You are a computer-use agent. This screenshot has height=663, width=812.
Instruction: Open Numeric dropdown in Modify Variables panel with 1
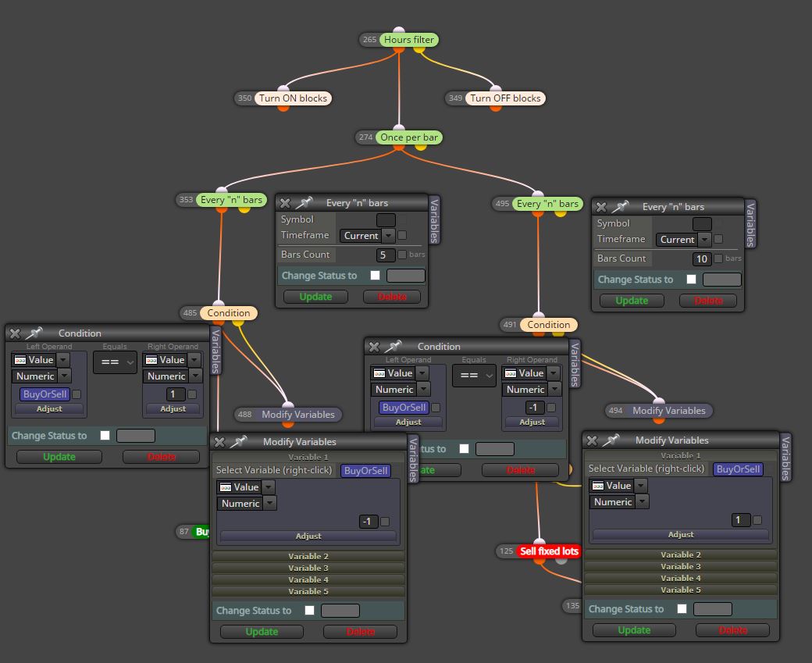pos(619,502)
